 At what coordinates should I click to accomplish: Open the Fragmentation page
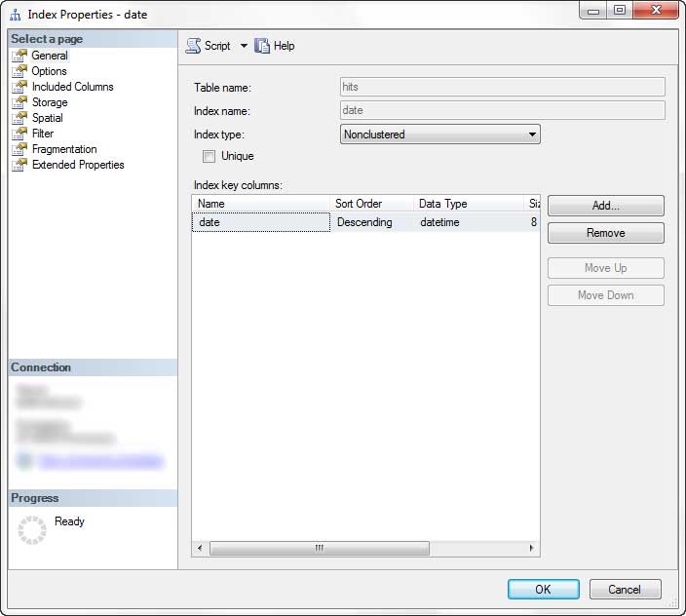(x=64, y=149)
